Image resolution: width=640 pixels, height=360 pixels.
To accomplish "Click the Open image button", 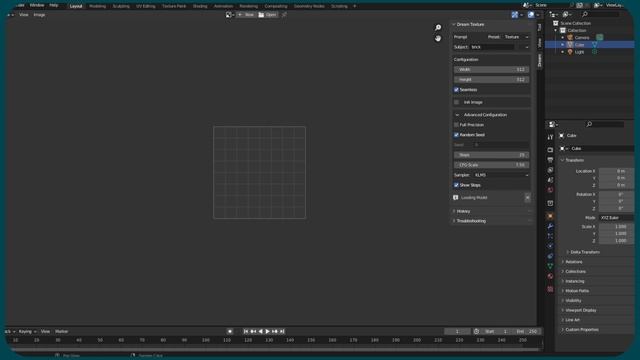I will point(268,15).
